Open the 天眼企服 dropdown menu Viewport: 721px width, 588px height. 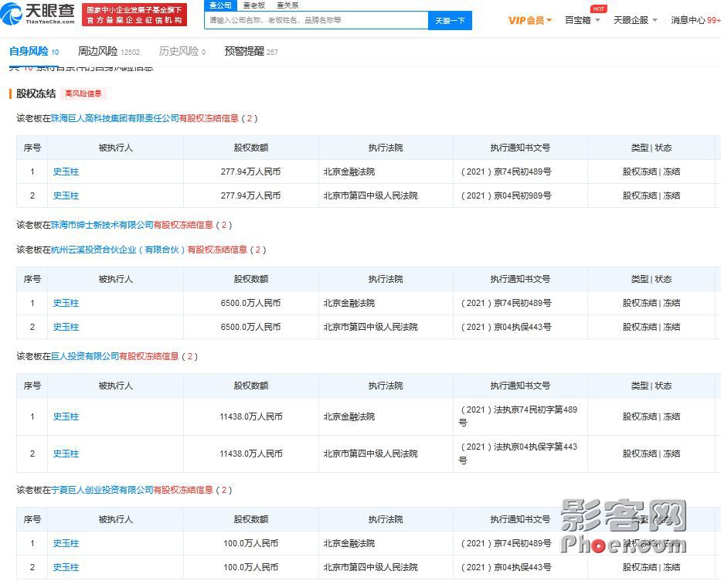[x=635, y=20]
